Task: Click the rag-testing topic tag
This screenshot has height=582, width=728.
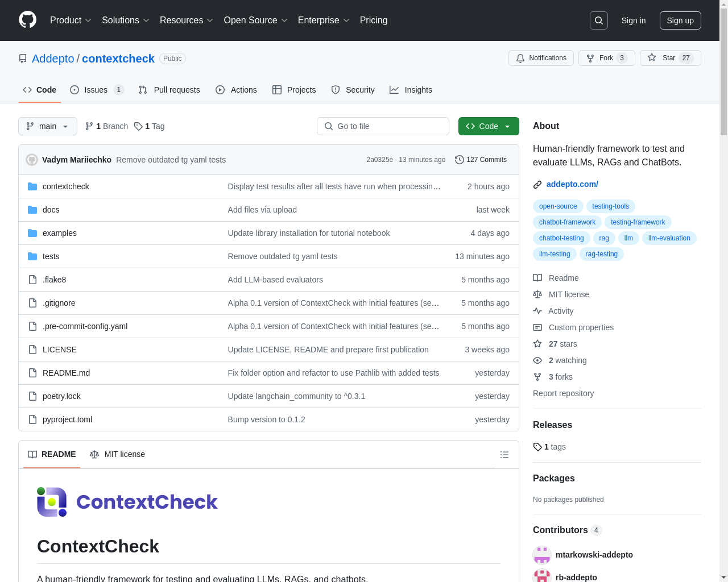Action: point(602,254)
